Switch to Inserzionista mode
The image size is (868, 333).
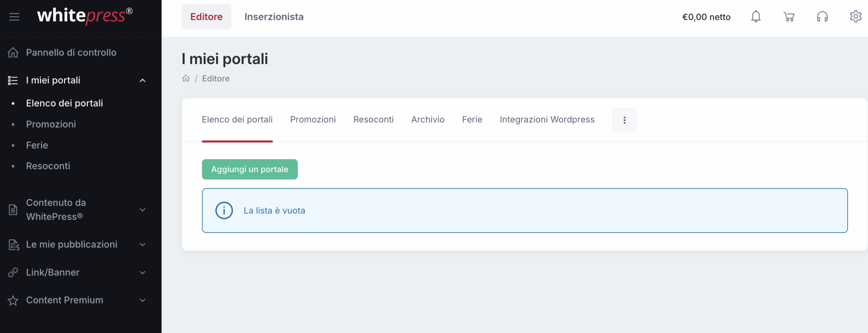[274, 17]
